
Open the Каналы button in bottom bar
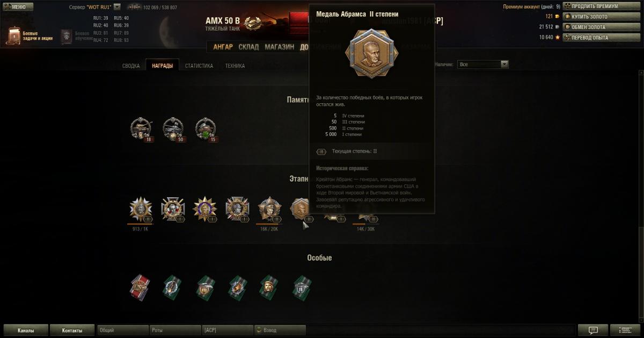click(x=26, y=330)
